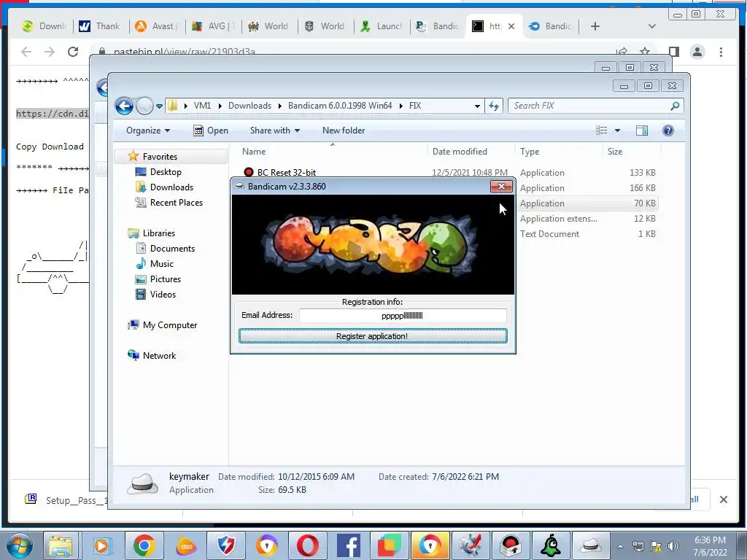Click the New folder button

pyautogui.click(x=344, y=131)
